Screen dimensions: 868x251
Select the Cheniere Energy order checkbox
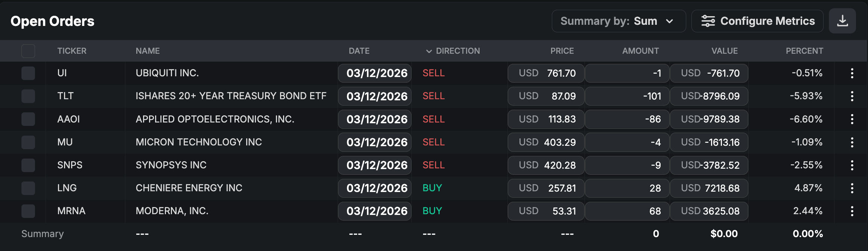click(28, 188)
